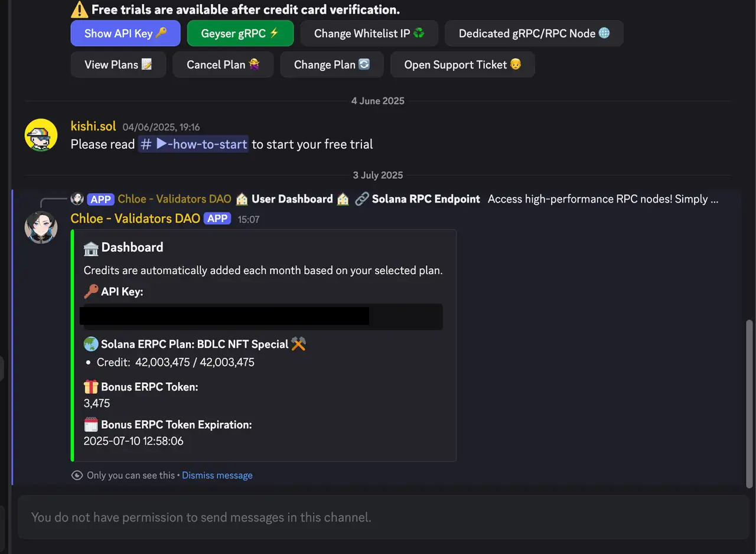756x554 pixels.
Task: Click Change Plan
Action: pyautogui.click(x=332, y=64)
